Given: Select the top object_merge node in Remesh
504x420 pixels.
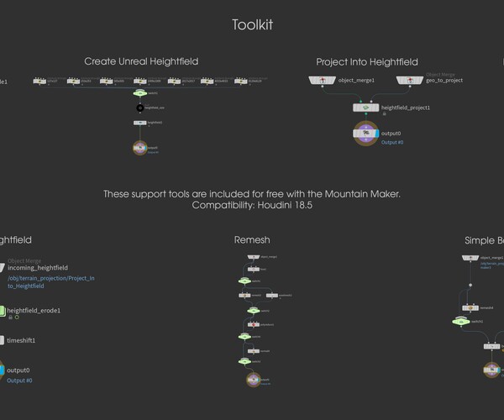Looking at the screenshot, I should coord(253,255).
